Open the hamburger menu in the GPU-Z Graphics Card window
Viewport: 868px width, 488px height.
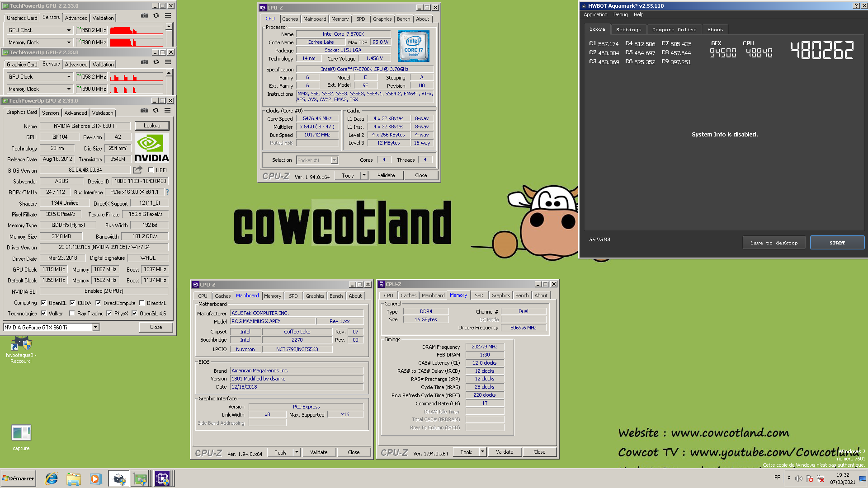pyautogui.click(x=167, y=111)
